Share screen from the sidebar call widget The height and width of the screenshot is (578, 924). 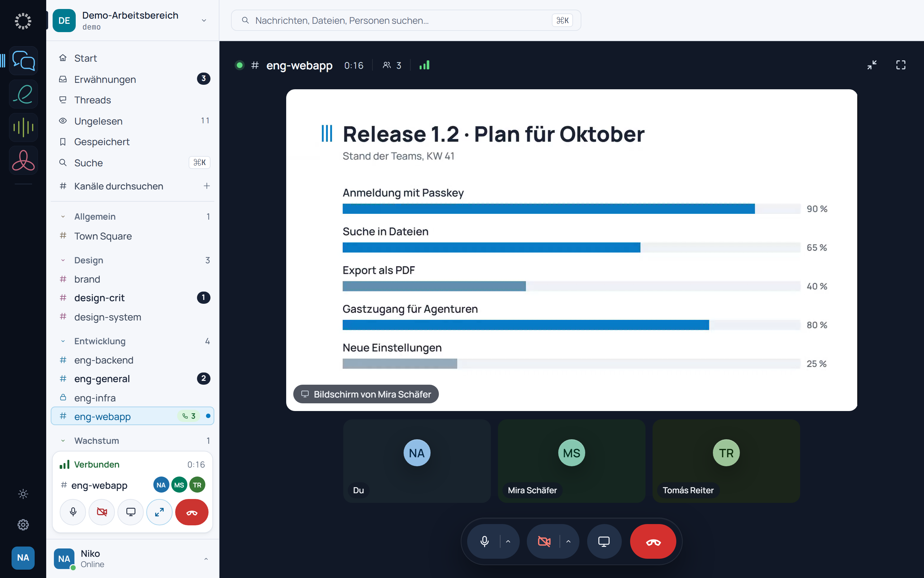coord(131,512)
